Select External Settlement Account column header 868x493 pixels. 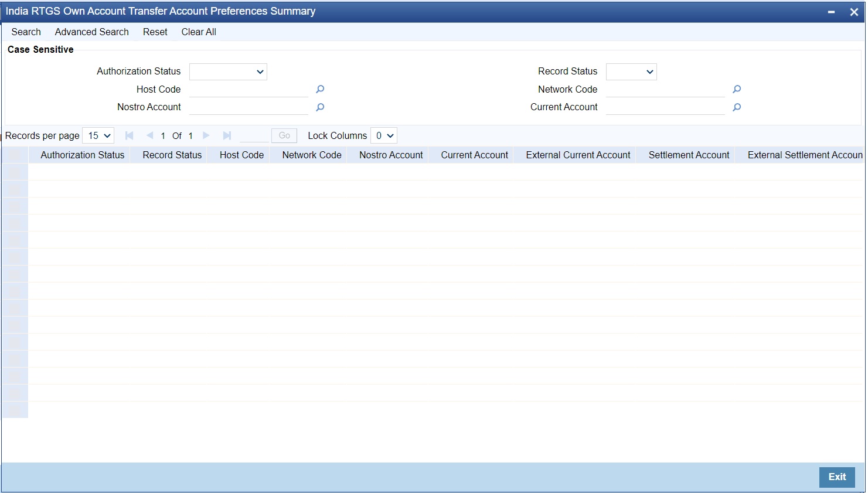tap(805, 155)
